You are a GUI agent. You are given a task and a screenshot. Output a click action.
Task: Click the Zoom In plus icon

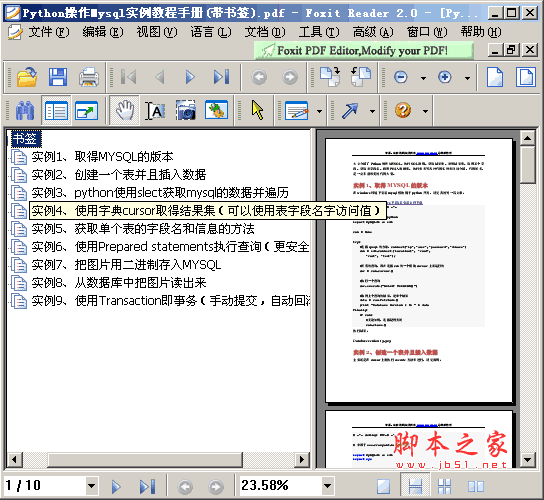pyautogui.click(x=445, y=77)
